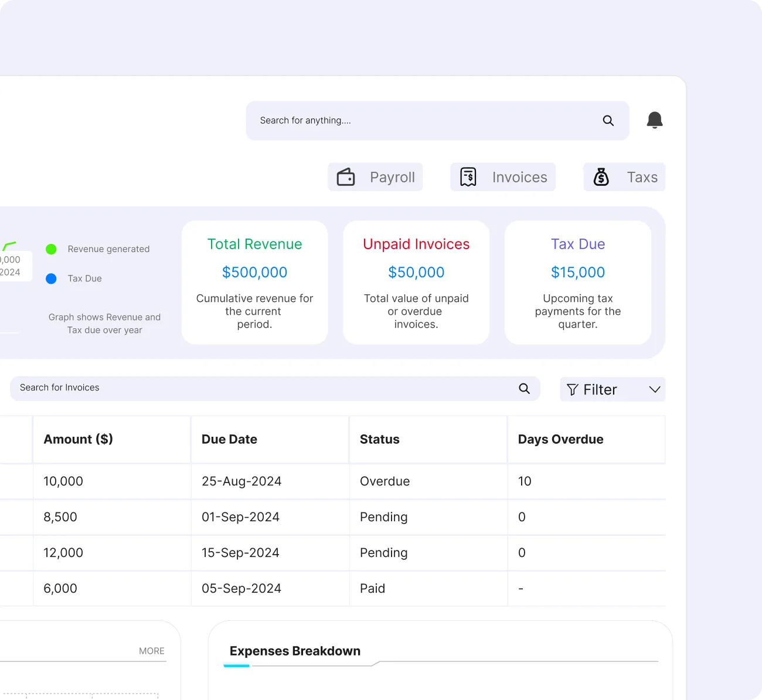This screenshot has height=700, width=762.
Task: Sort by the Days Overdue column header
Action: (x=587, y=440)
